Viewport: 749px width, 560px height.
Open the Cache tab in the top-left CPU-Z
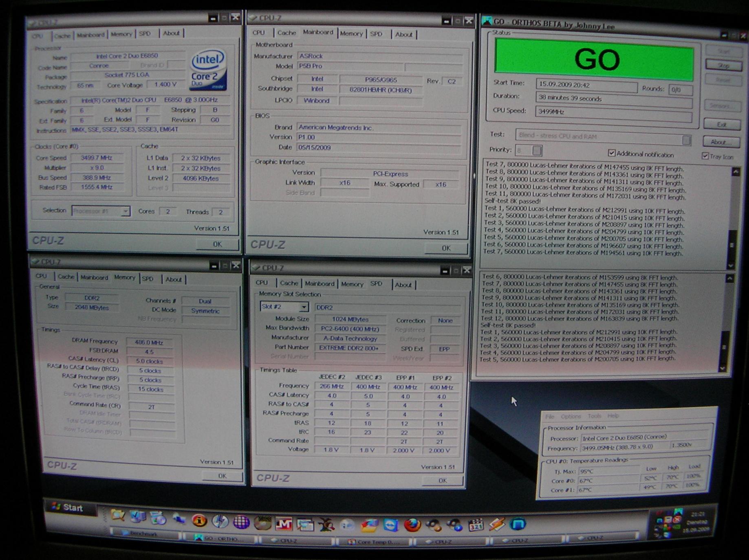click(x=62, y=36)
